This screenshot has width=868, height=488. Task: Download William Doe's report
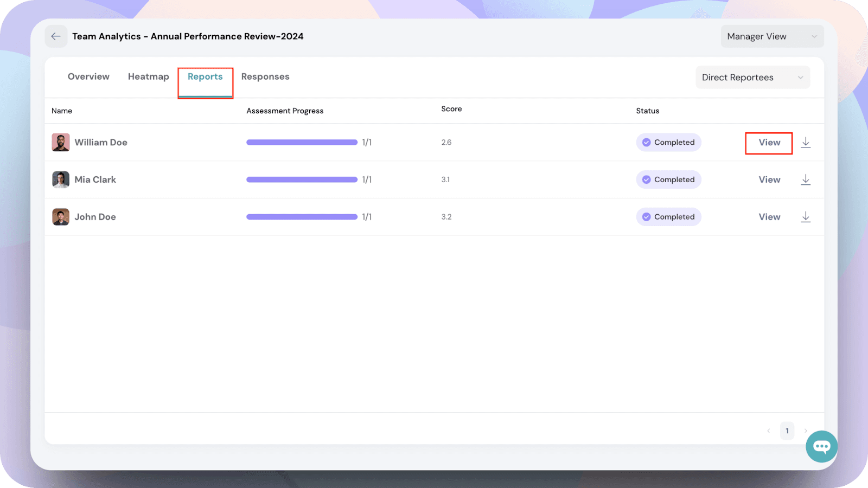pyautogui.click(x=806, y=143)
